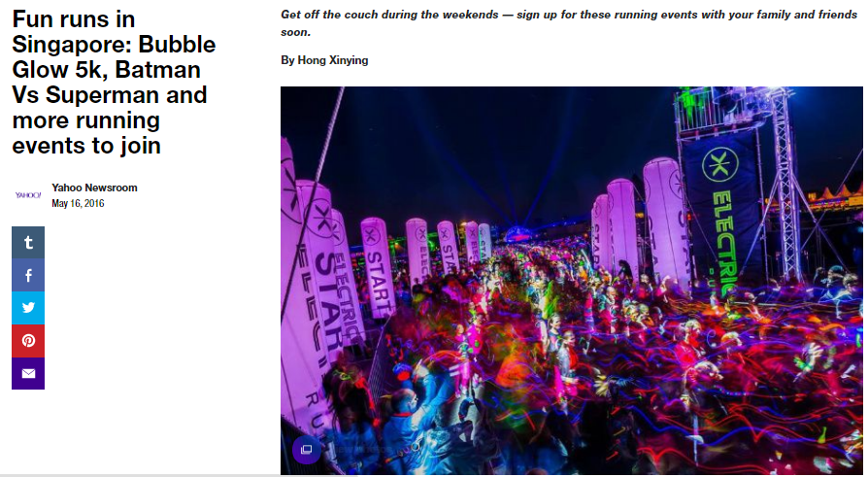Screen dimensions: 868x477
Task: Email the article using envelope icon
Action: click(28, 373)
